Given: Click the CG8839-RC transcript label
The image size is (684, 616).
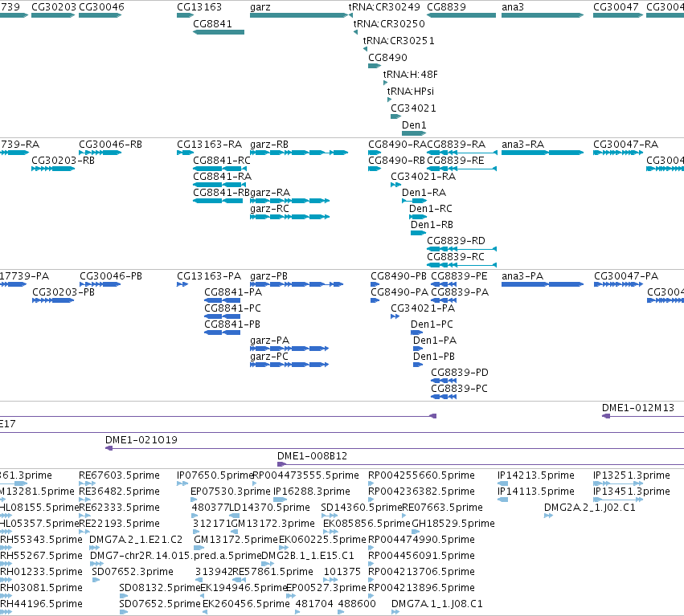Looking at the screenshot, I should point(456,257).
